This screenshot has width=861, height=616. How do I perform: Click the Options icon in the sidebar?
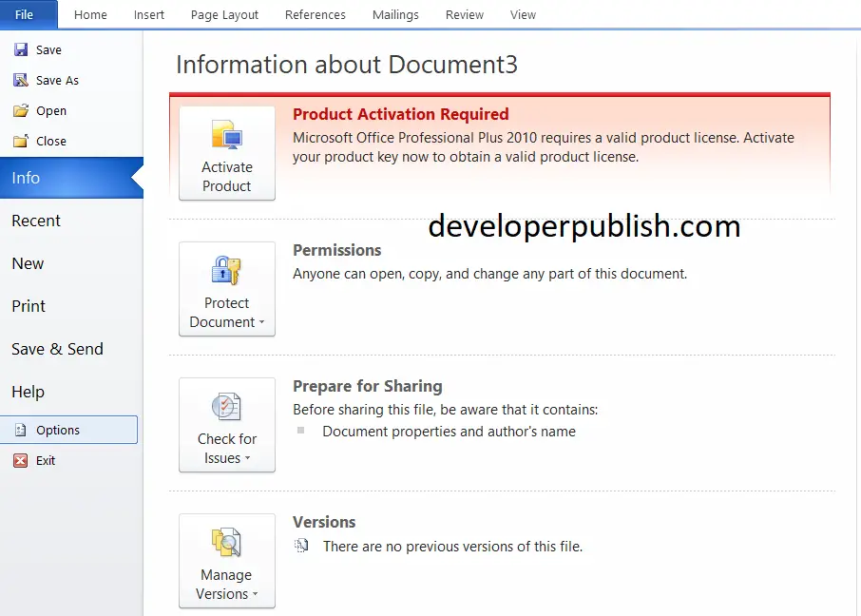(x=21, y=430)
